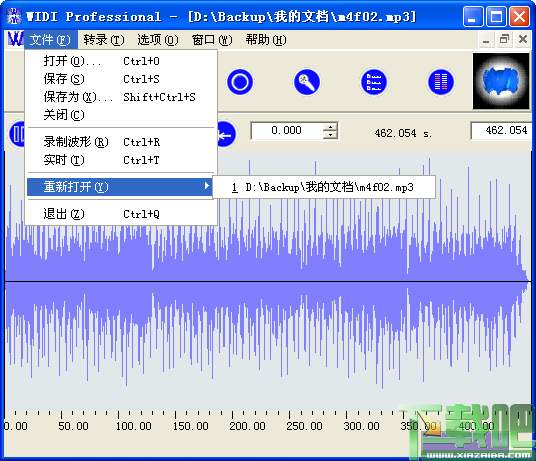
Task: Click the 50.00 mark on time ruler
Action: [73, 426]
